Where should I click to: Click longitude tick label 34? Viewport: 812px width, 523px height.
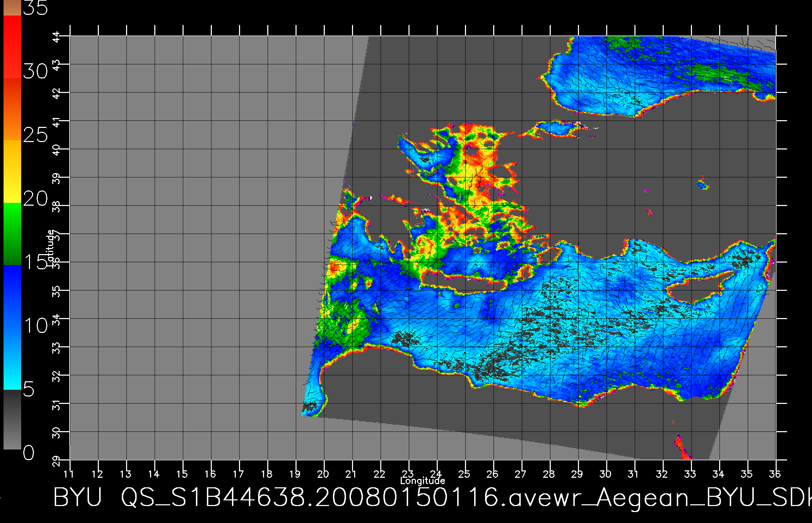718,474
